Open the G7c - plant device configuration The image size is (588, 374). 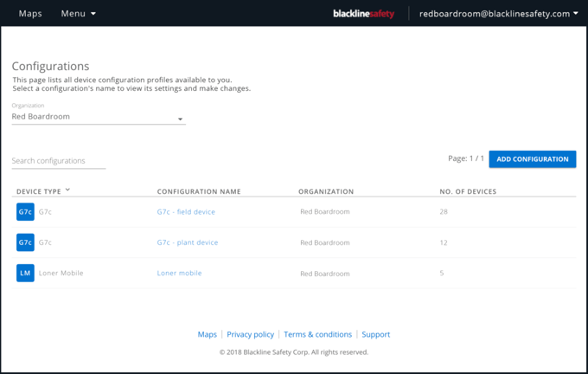click(188, 242)
